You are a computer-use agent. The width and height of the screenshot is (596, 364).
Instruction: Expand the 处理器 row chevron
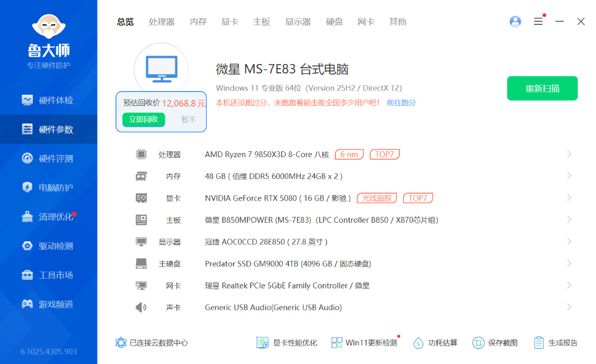[569, 154]
